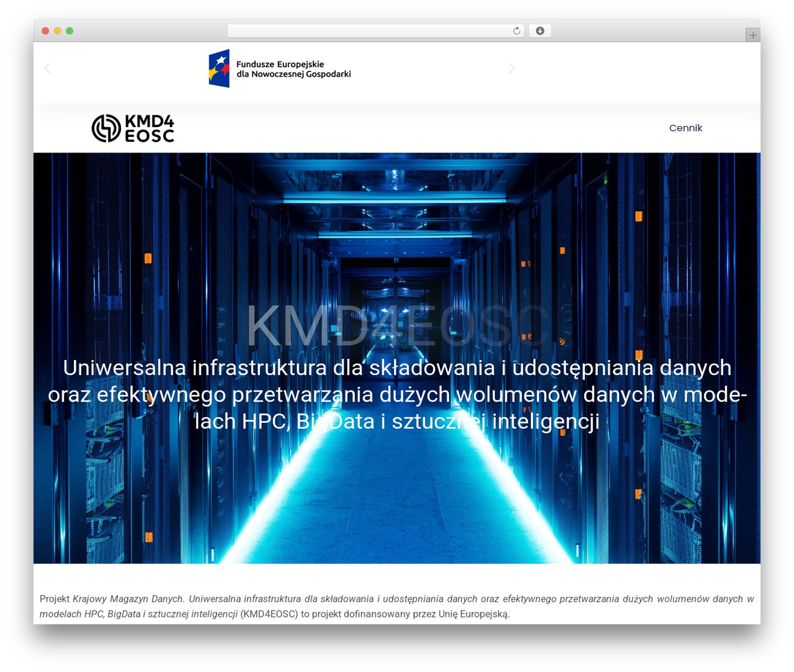The image size is (794, 672).
Task: Open a new browser tab
Action: click(x=752, y=35)
